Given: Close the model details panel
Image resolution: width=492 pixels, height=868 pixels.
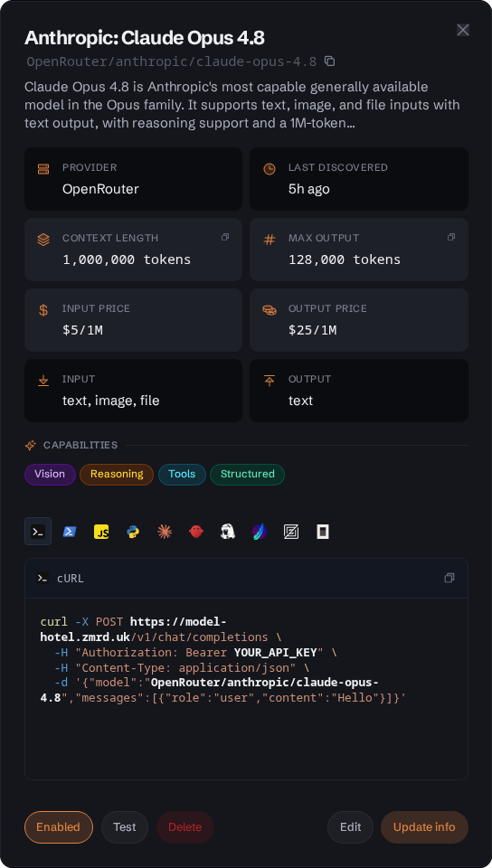Looking at the screenshot, I should (x=463, y=30).
